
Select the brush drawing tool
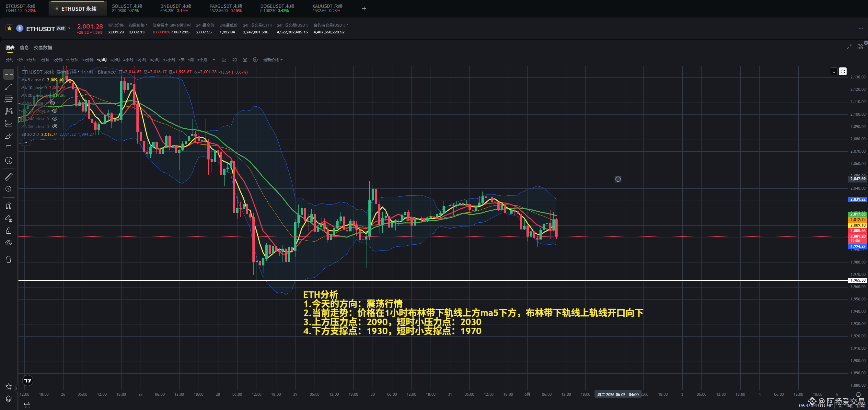(x=9, y=136)
